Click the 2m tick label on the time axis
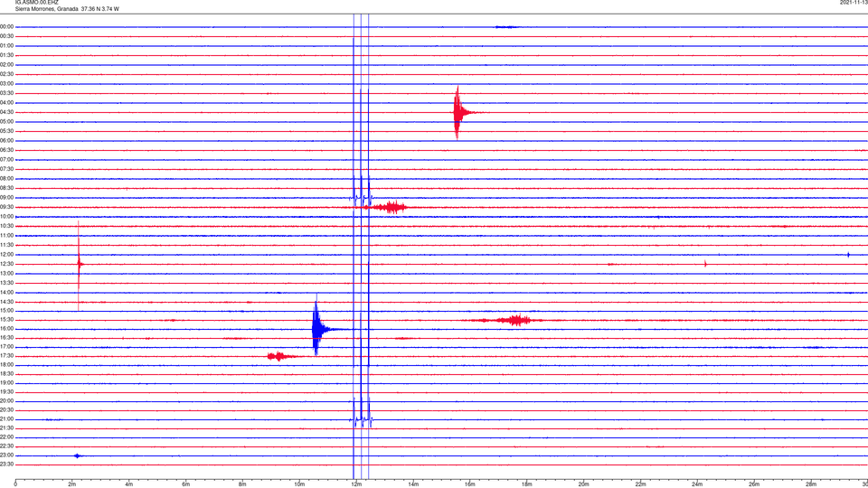This screenshot has height=488, width=868. [x=72, y=484]
